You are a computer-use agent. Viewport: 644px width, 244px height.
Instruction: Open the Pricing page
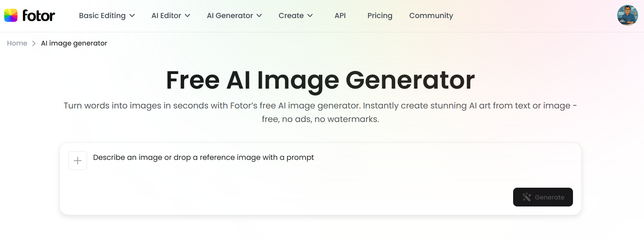(379, 16)
